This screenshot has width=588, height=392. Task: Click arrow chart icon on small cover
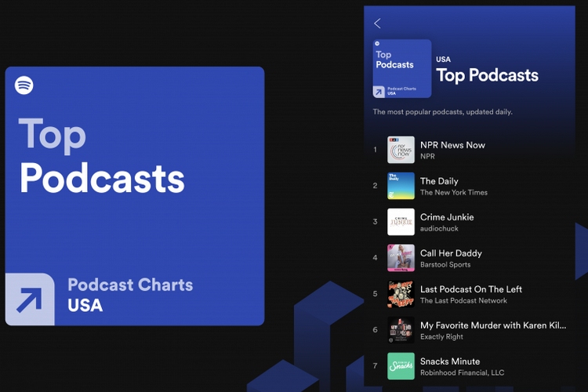pyautogui.click(x=379, y=92)
